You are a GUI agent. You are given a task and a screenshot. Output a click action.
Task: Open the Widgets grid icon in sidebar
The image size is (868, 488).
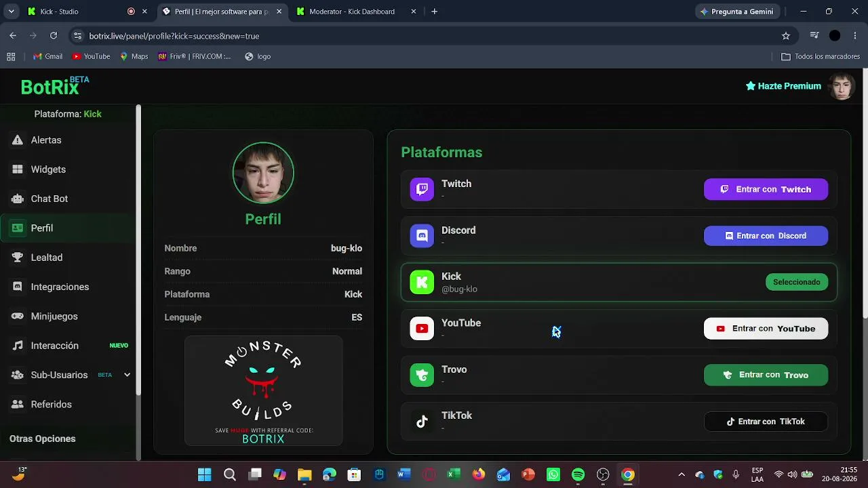[x=18, y=169]
